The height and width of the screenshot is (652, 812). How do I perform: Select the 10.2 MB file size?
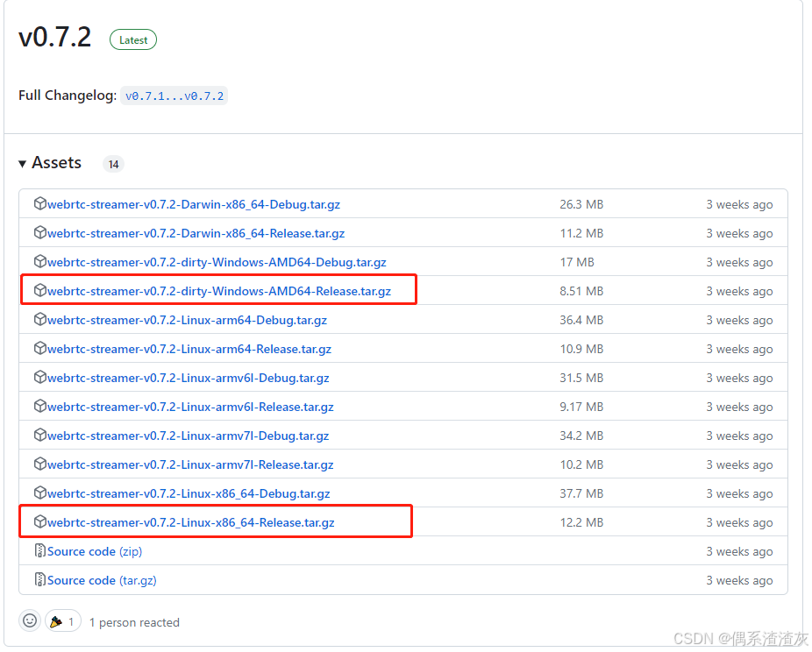[x=581, y=465]
